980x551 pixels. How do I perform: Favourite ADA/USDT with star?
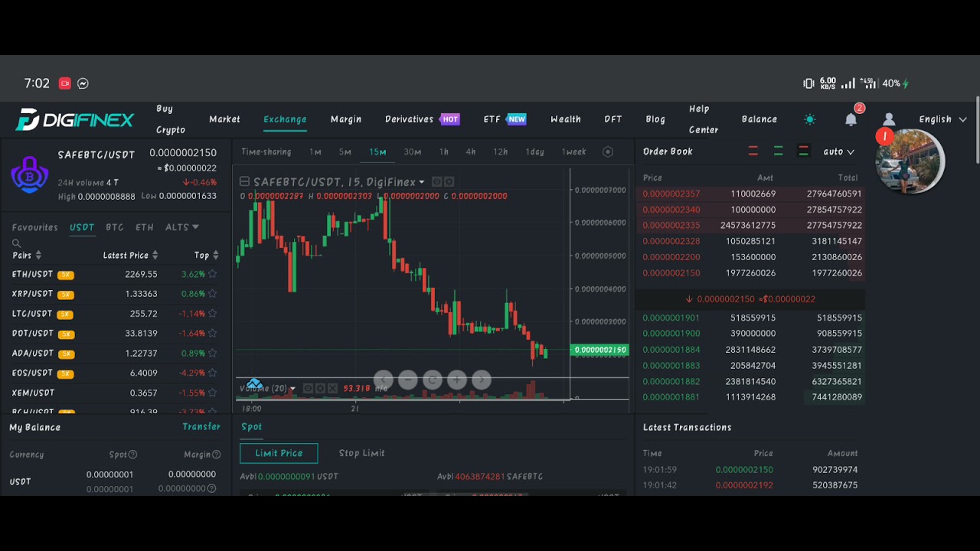[213, 354]
